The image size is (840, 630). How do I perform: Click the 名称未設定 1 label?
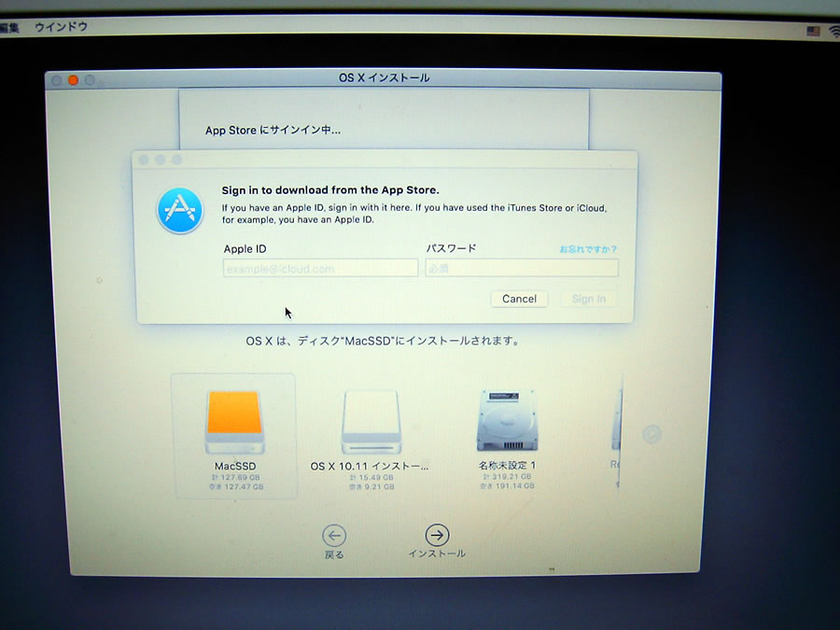coord(507,465)
